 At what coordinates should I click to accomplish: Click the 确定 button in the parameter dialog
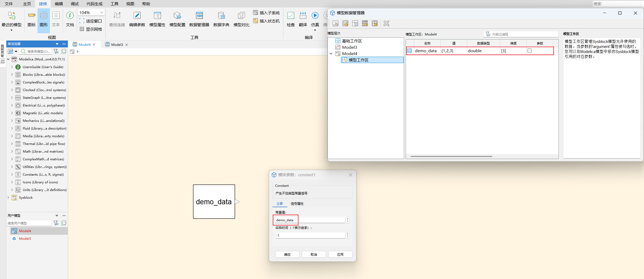(287, 254)
